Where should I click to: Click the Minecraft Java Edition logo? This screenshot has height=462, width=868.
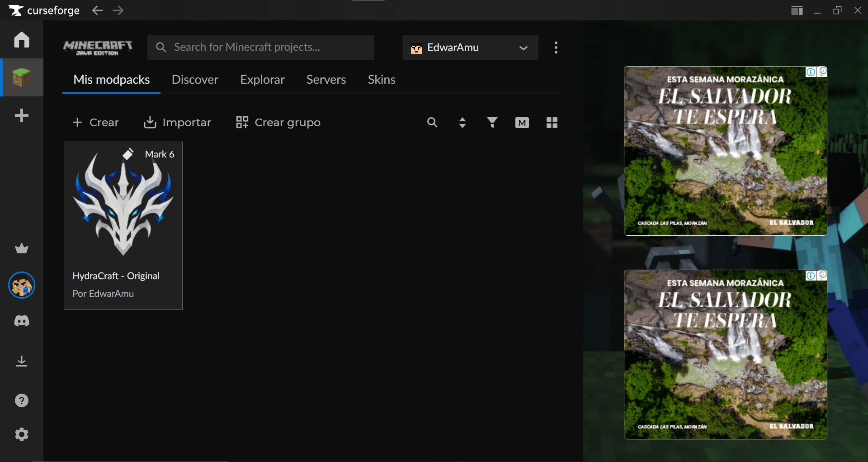click(x=98, y=48)
